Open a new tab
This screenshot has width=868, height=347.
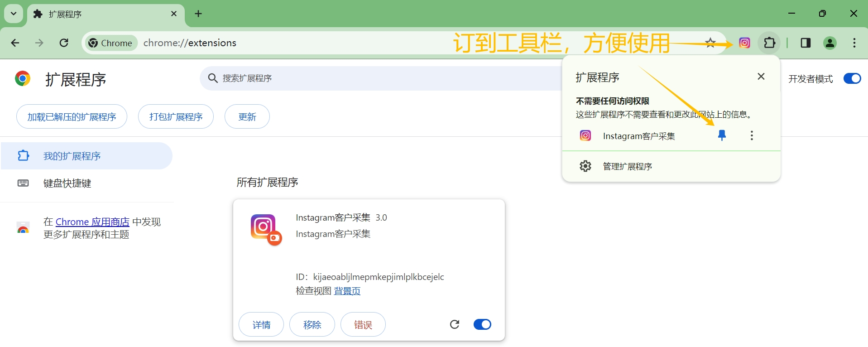pos(198,14)
